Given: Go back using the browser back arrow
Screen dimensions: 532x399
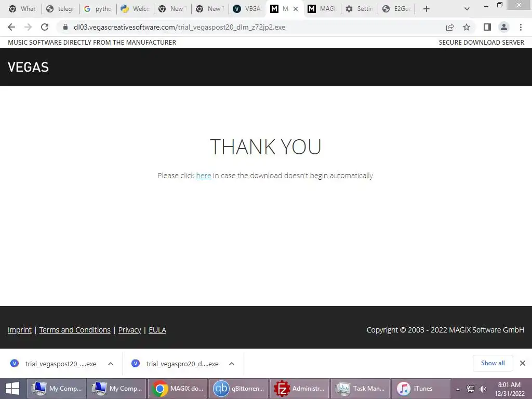Looking at the screenshot, I should coord(11,27).
